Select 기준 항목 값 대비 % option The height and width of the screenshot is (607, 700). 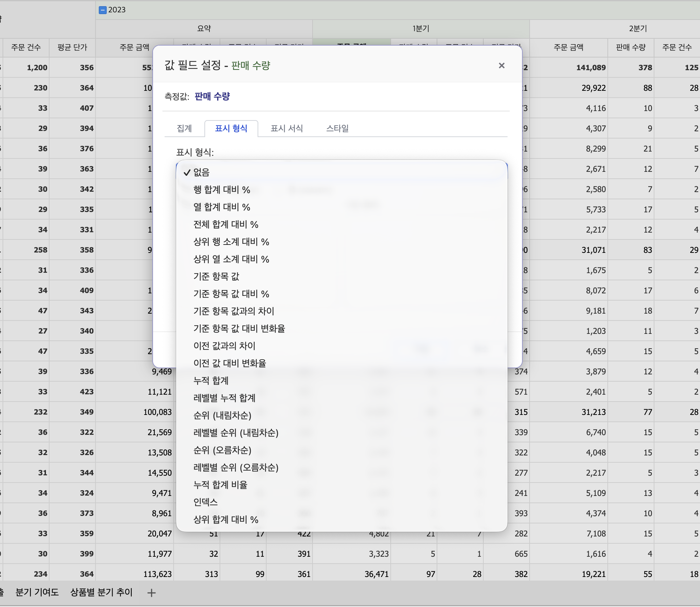tap(341, 294)
